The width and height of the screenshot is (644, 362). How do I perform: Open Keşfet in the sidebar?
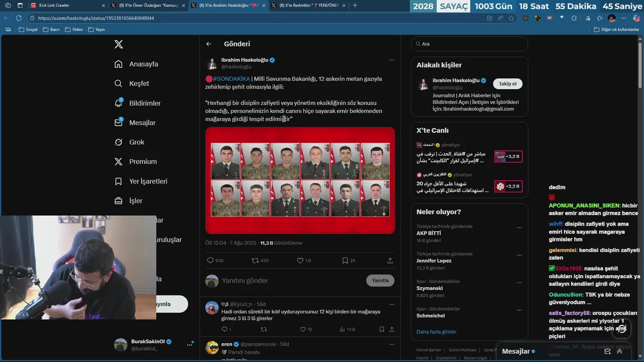tap(132, 83)
